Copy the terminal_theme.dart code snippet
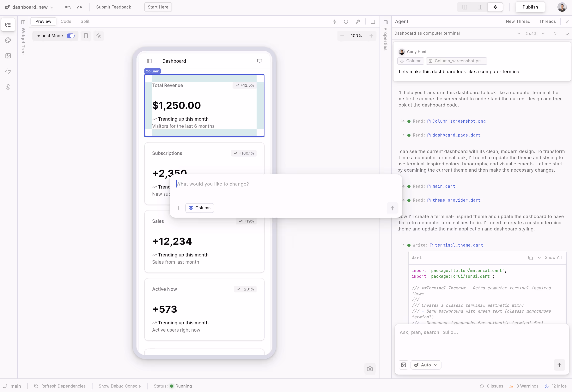 pyautogui.click(x=530, y=258)
